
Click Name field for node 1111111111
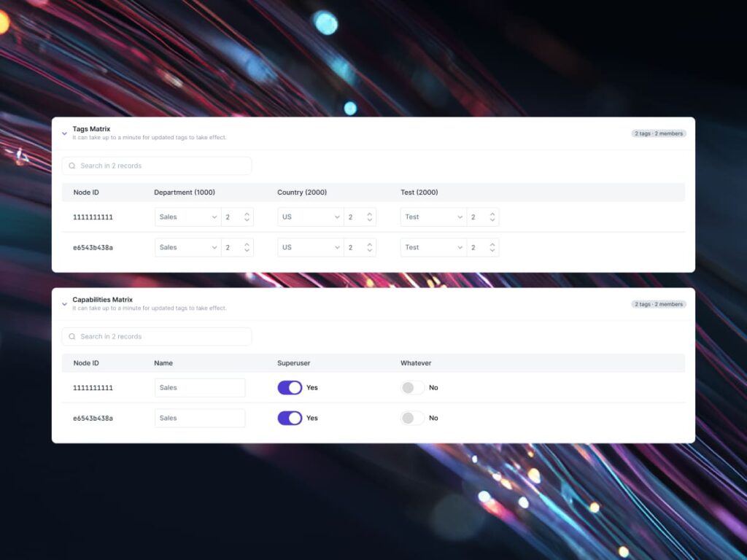pyautogui.click(x=200, y=388)
